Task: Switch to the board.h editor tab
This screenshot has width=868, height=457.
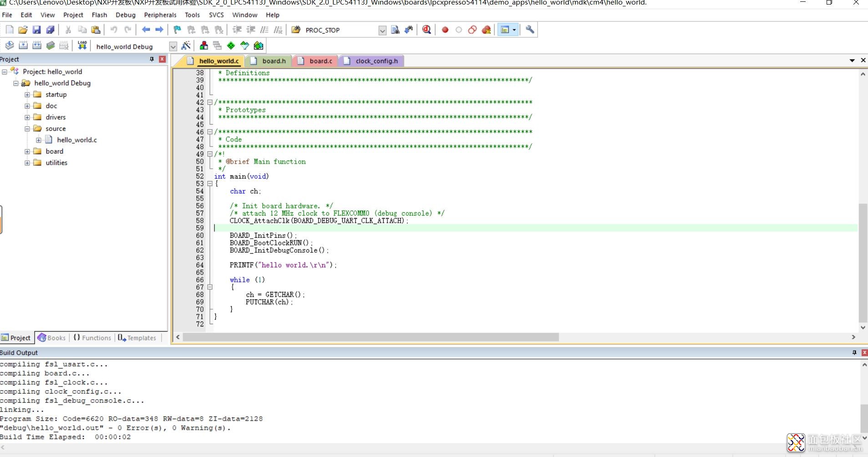Action: tap(269, 61)
